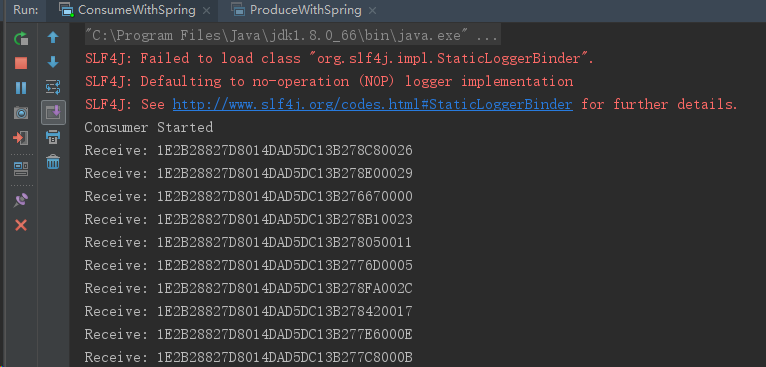Restore the run panel layout
This screenshot has height=367, width=766.
21,169
